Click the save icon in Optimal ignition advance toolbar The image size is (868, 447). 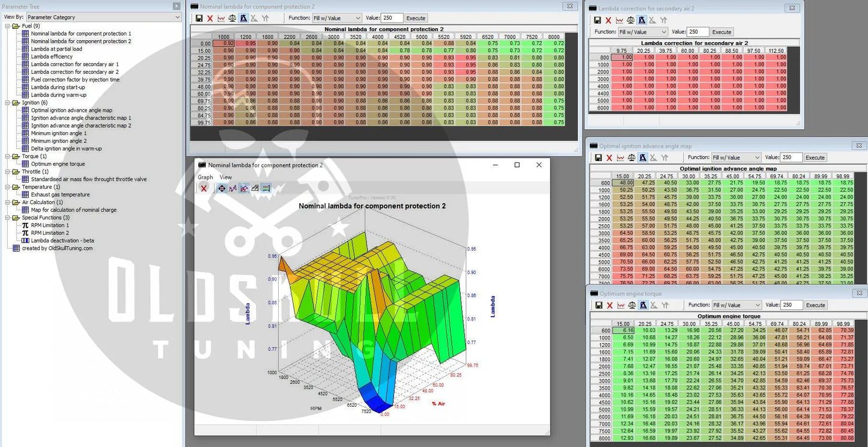598,157
